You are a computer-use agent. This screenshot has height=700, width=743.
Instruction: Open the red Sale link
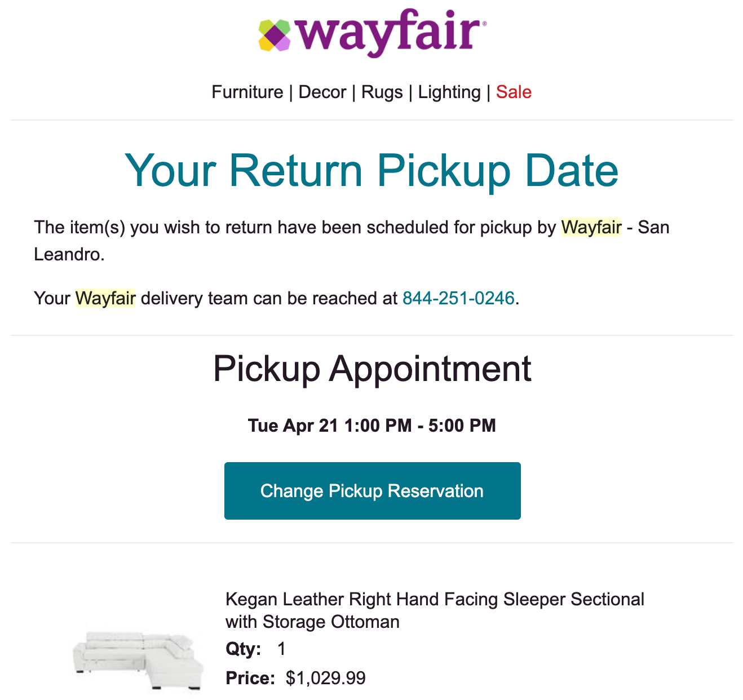pyautogui.click(x=514, y=92)
